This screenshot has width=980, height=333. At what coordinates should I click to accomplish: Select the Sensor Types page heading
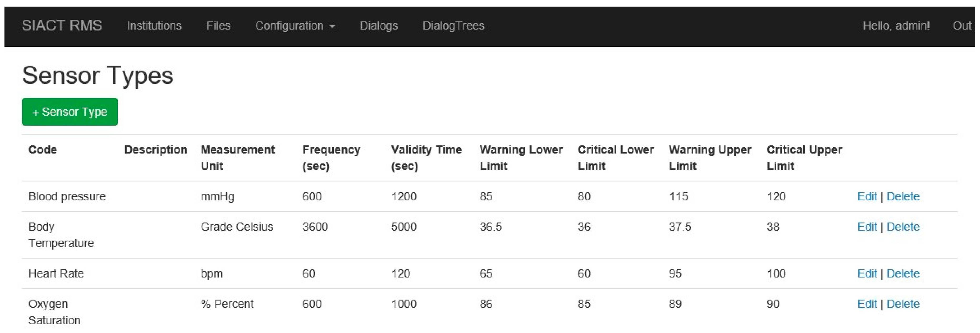click(x=97, y=75)
